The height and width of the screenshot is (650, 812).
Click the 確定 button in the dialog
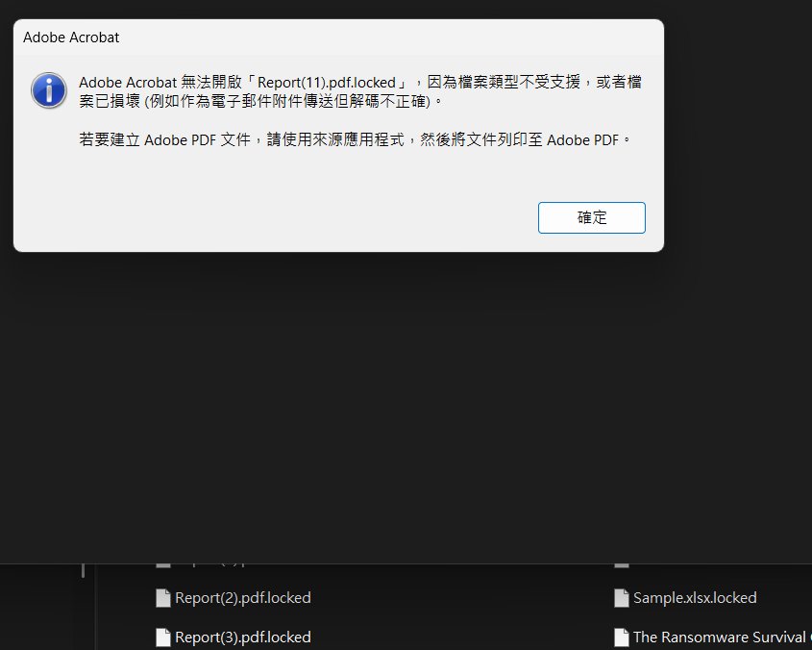pyautogui.click(x=591, y=217)
